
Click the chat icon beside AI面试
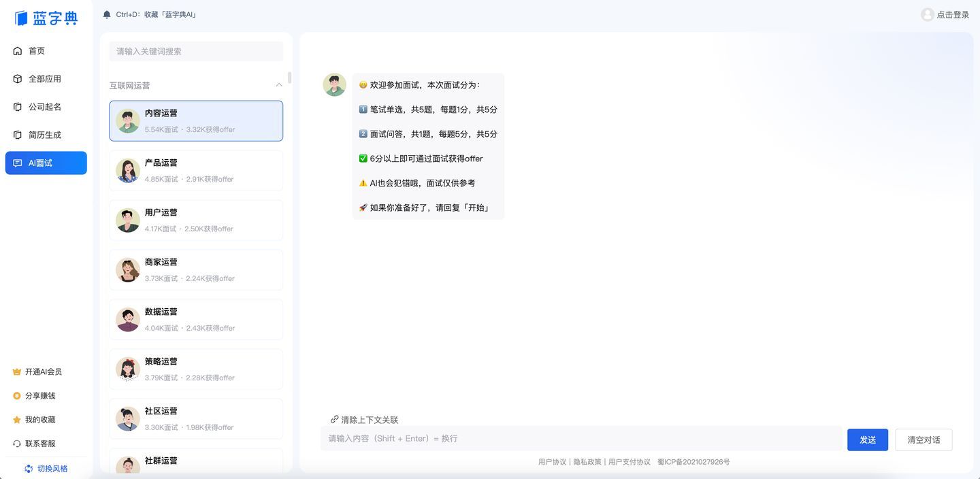pos(18,163)
